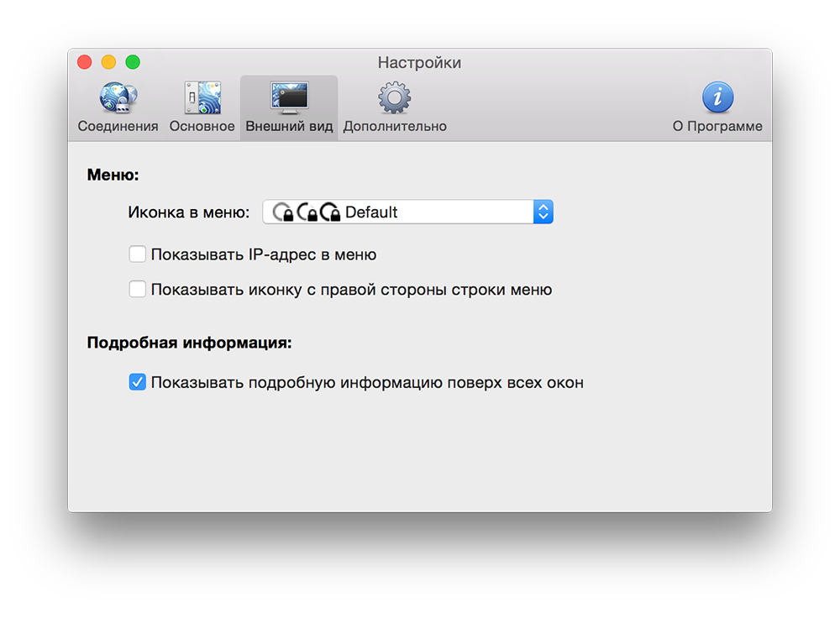The height and width of the screenshot is (618, 840).
Task: Click the lock icons preview in Default dropdown
Action: coord(306,212)
